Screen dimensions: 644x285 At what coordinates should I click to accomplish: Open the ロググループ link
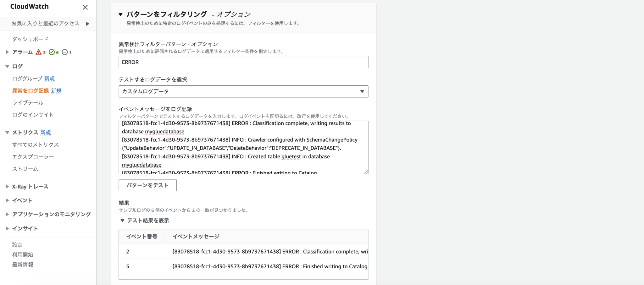[26, 78]
